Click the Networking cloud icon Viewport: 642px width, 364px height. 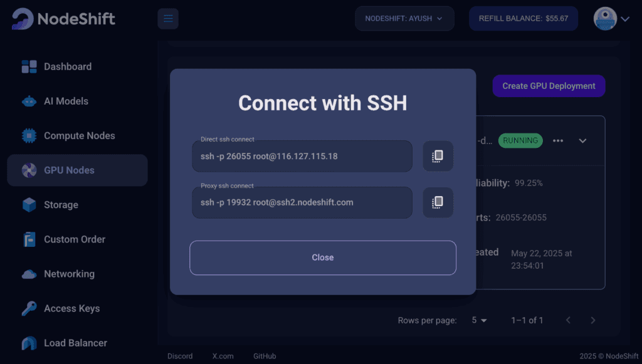click(29, 274)
